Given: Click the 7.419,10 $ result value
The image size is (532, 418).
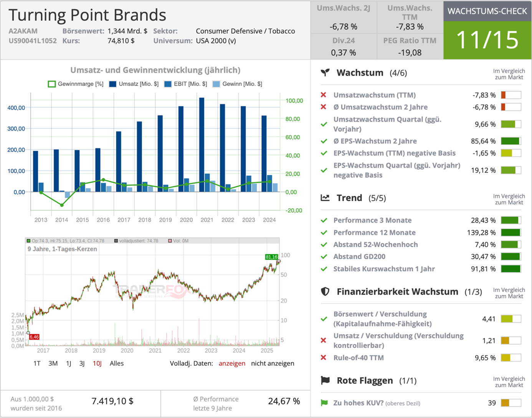Looking at the screenshot, I should point(112,401).
